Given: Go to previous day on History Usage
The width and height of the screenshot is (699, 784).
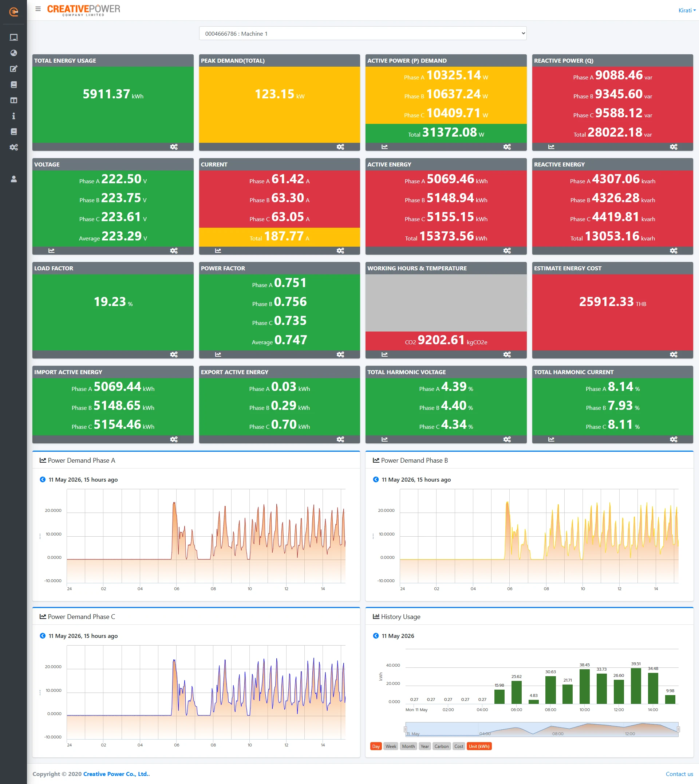Looking at the screenshot, I should [376, 636].
